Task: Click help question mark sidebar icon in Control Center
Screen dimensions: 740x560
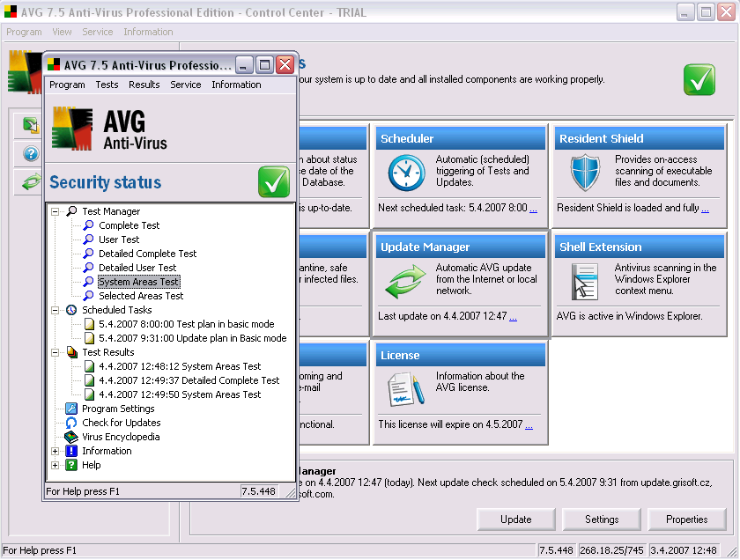Action: coord(31,153)
